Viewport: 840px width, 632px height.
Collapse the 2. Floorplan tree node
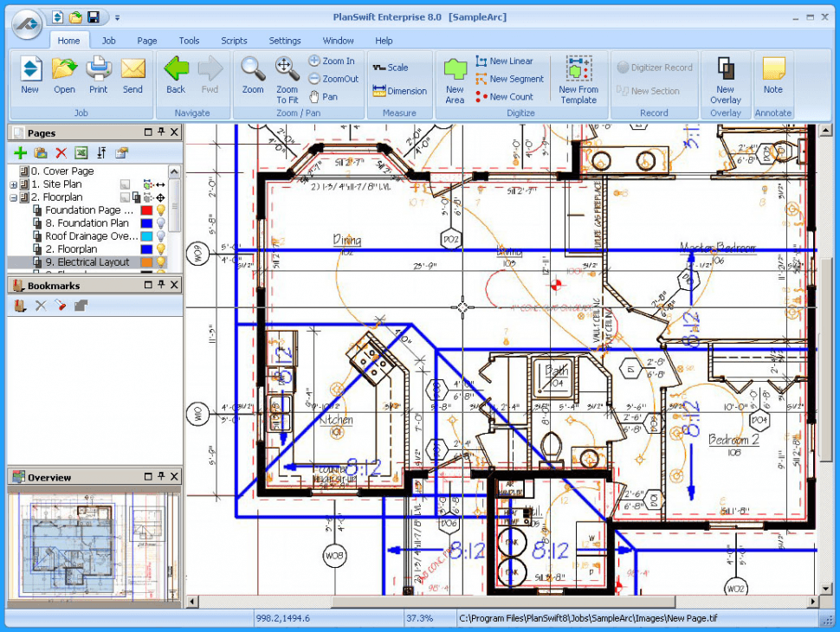(x=13, y=197)
